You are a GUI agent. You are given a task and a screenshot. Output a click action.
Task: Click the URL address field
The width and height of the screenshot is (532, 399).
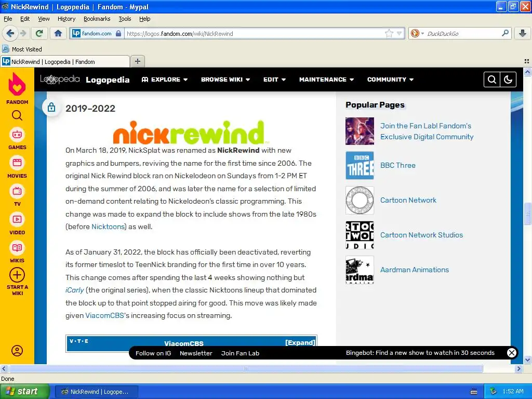pyautogui.click(x=255, y=33)
